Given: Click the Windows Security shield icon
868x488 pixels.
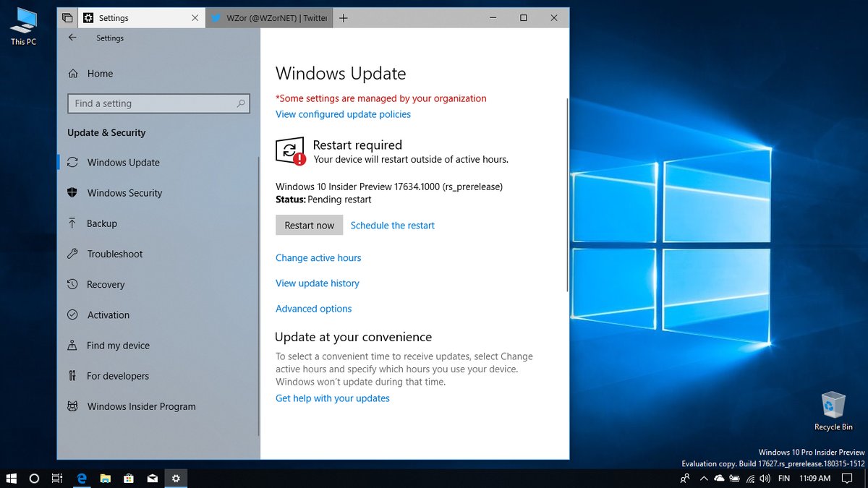Looking at the screenshot, I should pos(72,193).
